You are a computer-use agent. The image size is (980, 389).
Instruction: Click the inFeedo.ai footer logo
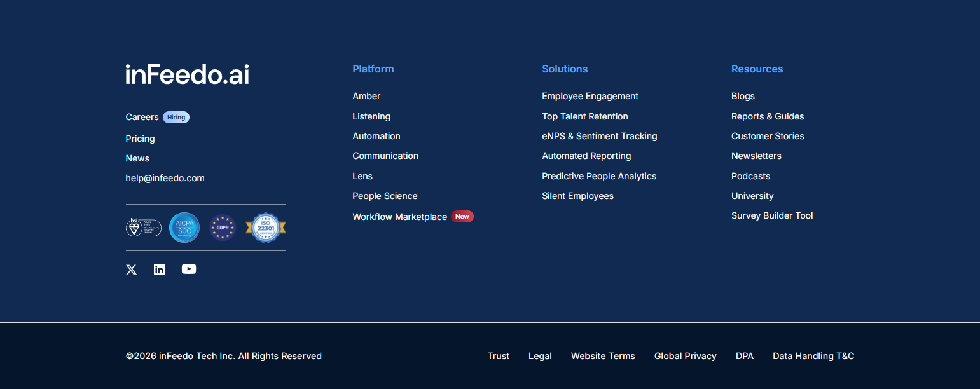coord(187,74)
